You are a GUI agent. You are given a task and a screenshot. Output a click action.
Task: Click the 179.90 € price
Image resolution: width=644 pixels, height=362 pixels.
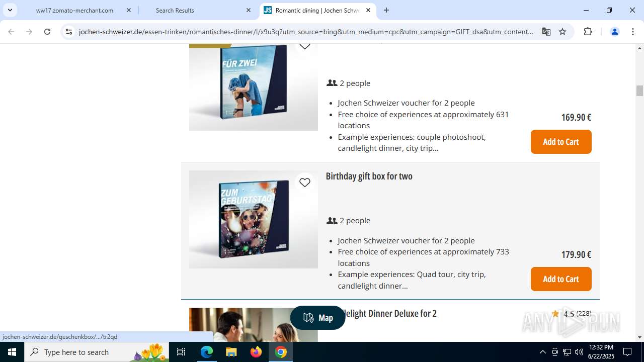576,254
